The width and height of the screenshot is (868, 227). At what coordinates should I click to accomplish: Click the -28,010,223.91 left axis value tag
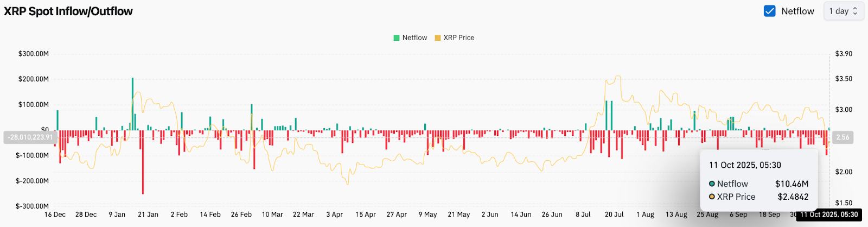coord(30,137)
